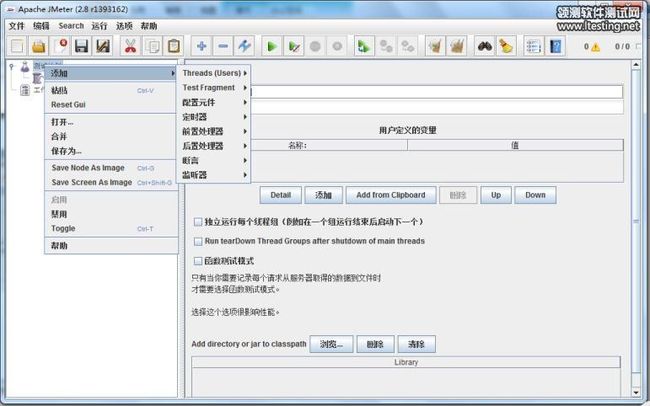Click the Function Helper list icon
The image size is (650, 406).
[x=534, y=46]
